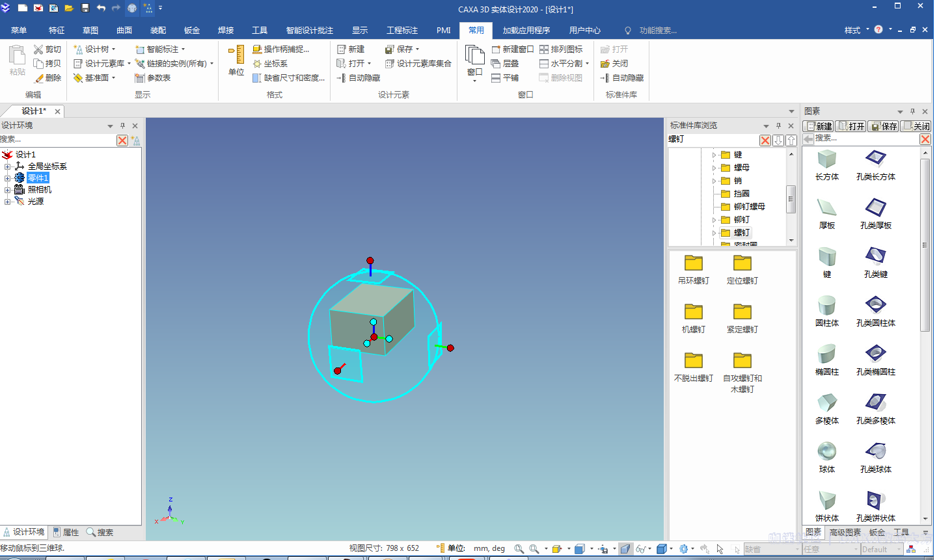Toggle 自动隐藏 in the 设计元素 group
939x560 pixels.
pyautogui.click(x=359, y=78)
